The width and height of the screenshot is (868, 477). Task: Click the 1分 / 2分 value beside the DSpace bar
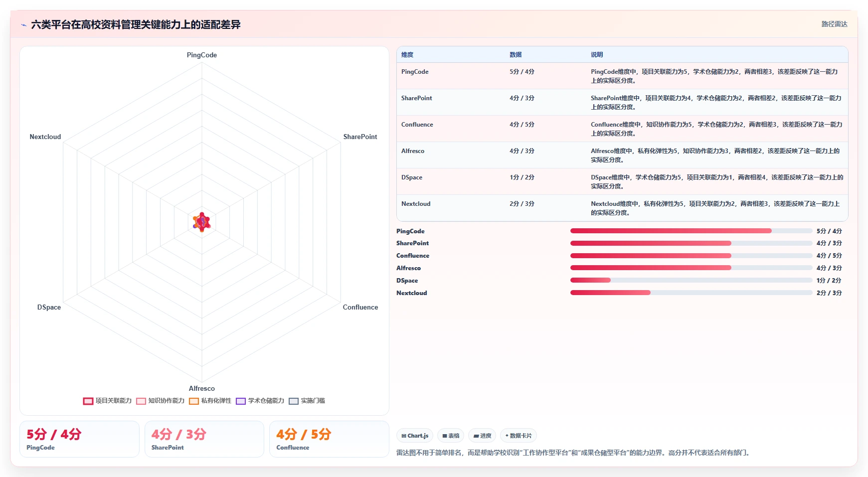[829, 281]
